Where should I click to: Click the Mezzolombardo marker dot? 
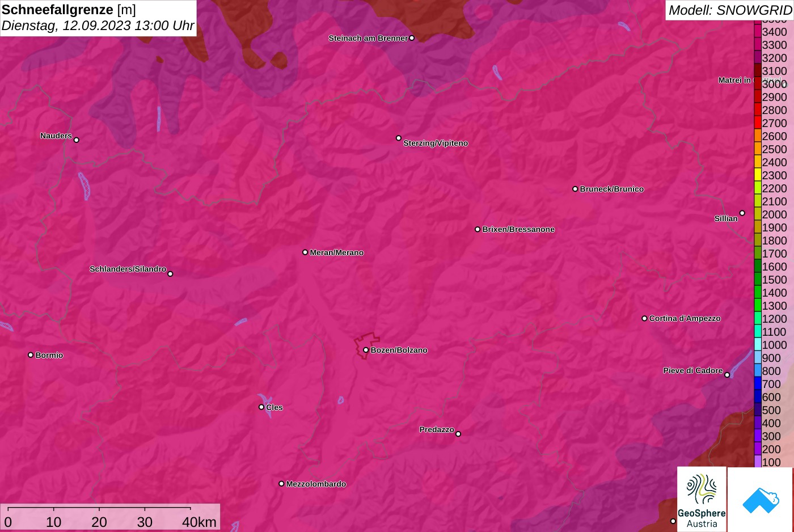click(x=281, y=484)
